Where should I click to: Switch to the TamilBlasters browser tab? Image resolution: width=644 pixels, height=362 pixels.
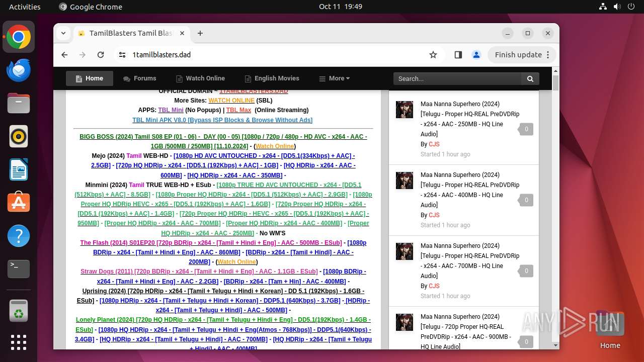coord(132,33)
